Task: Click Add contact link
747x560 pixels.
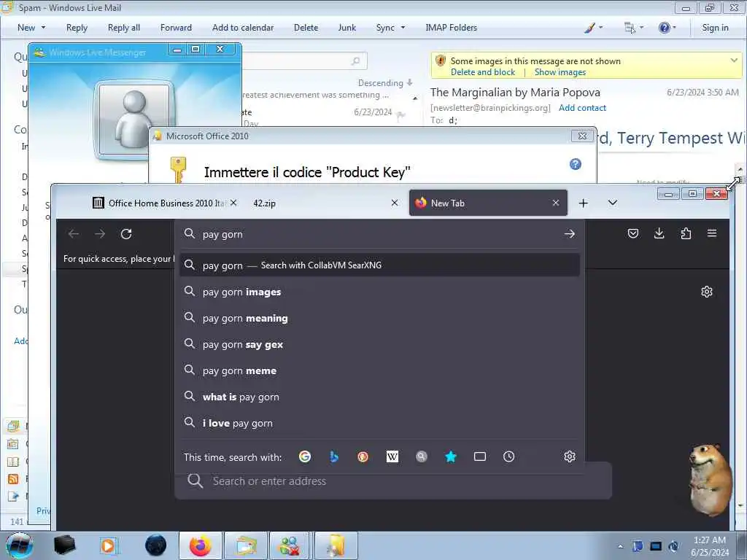Action: pos(582,108)
